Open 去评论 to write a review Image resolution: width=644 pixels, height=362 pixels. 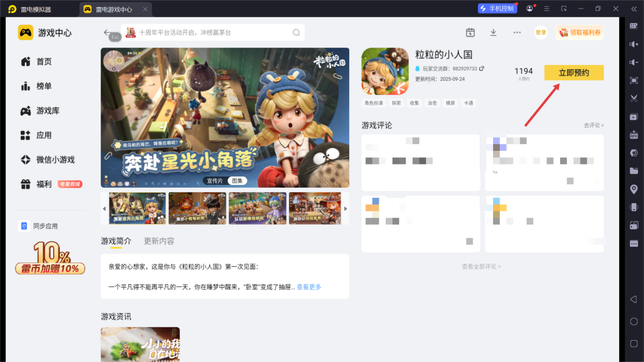point(593,125)
